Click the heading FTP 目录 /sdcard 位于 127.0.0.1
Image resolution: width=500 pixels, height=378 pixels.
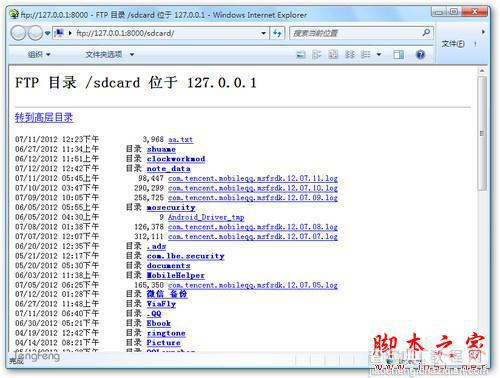[136, 83]
